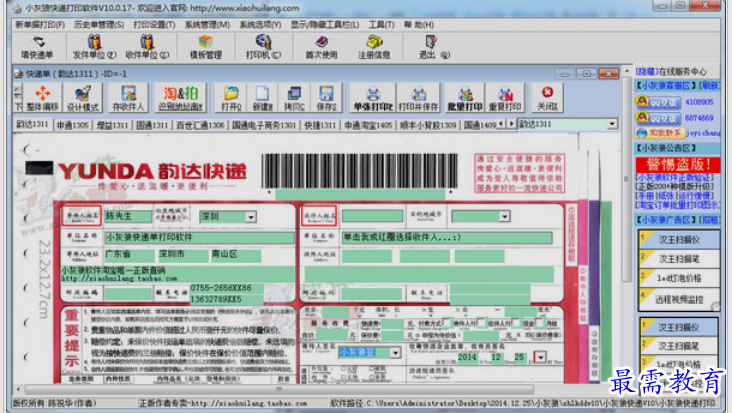Open 注册信息 registration info
Screen dimensions: 732x413
(x=374, y=47)
